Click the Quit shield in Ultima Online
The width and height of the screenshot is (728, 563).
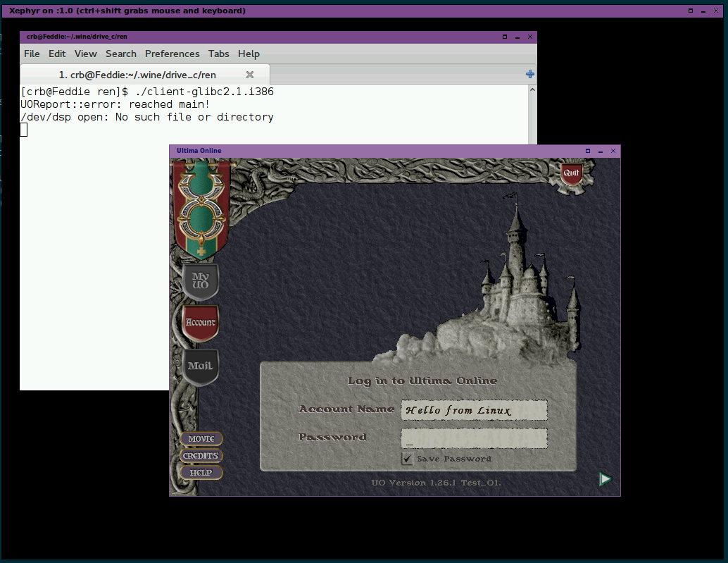click(x=571, y=174)
